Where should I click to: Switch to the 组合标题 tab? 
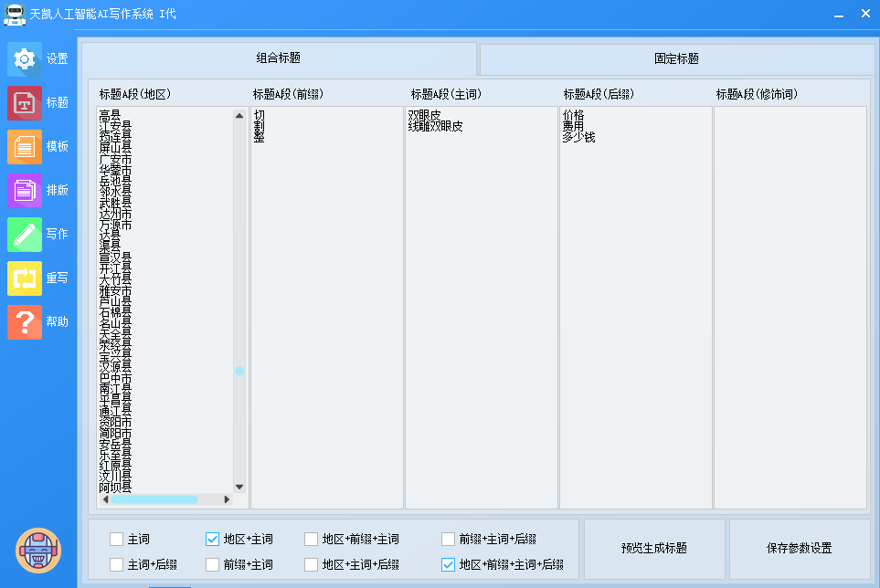point(279,58)
